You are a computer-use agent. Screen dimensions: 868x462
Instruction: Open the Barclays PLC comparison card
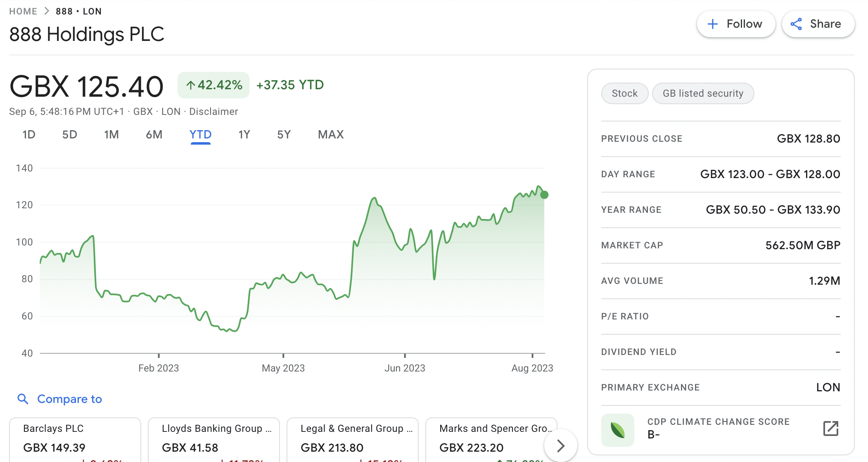click(75, 440)
